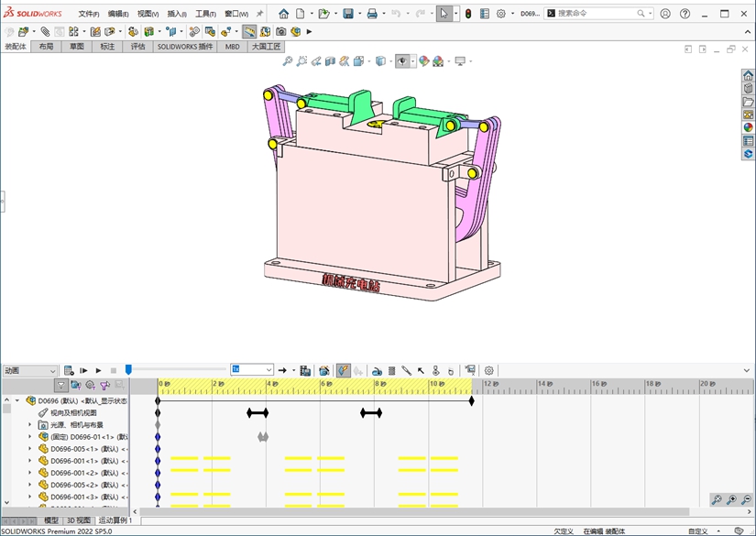Toggle the Autokey button in motion toolbar

point(344,370)
